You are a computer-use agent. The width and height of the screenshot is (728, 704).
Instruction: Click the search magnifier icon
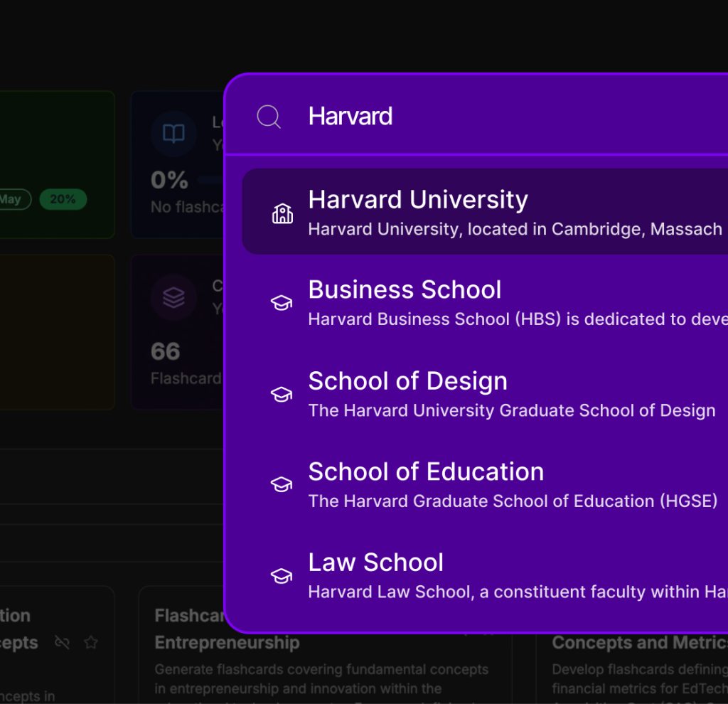tap(269, 116)
